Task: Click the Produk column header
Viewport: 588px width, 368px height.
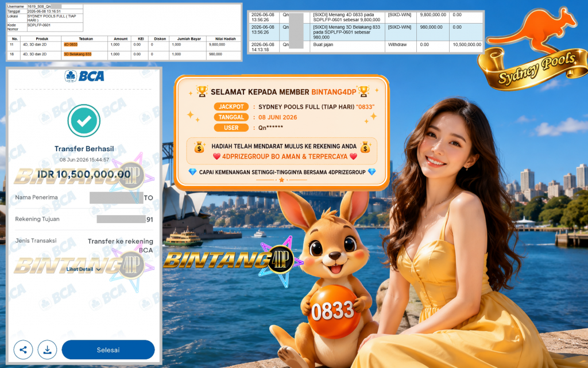Action: (42, 39)
